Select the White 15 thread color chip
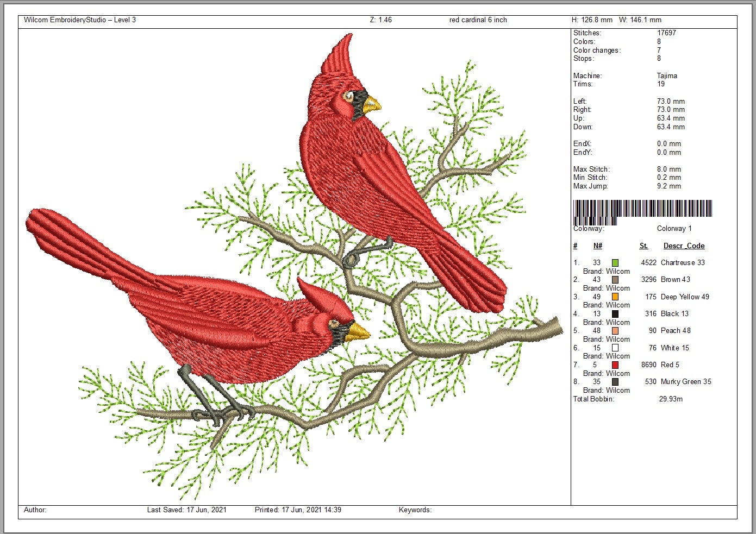Viewport: 756px width, 534px height. (615, 348)
